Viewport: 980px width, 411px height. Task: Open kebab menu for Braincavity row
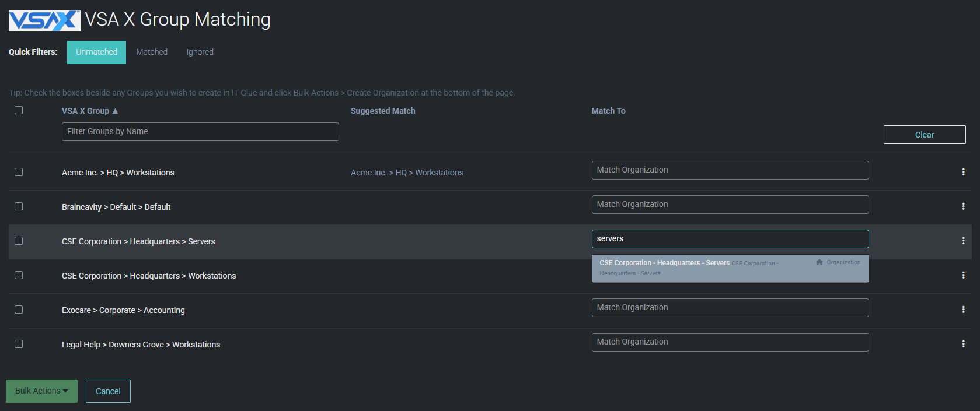[x=963, y=206]
